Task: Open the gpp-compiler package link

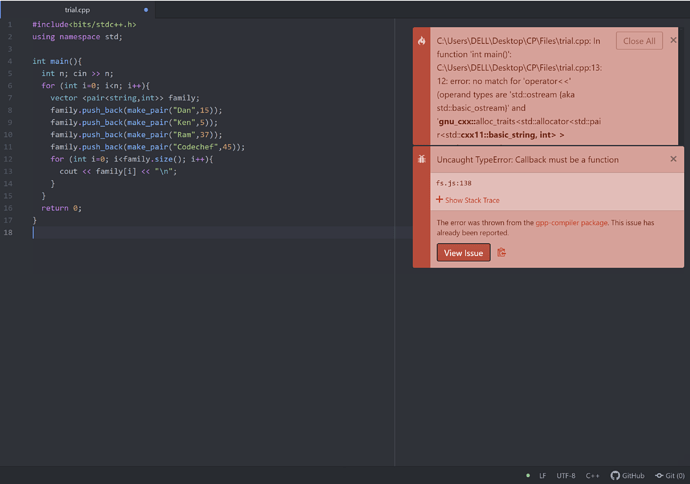Action: click(x=571, y=223)
